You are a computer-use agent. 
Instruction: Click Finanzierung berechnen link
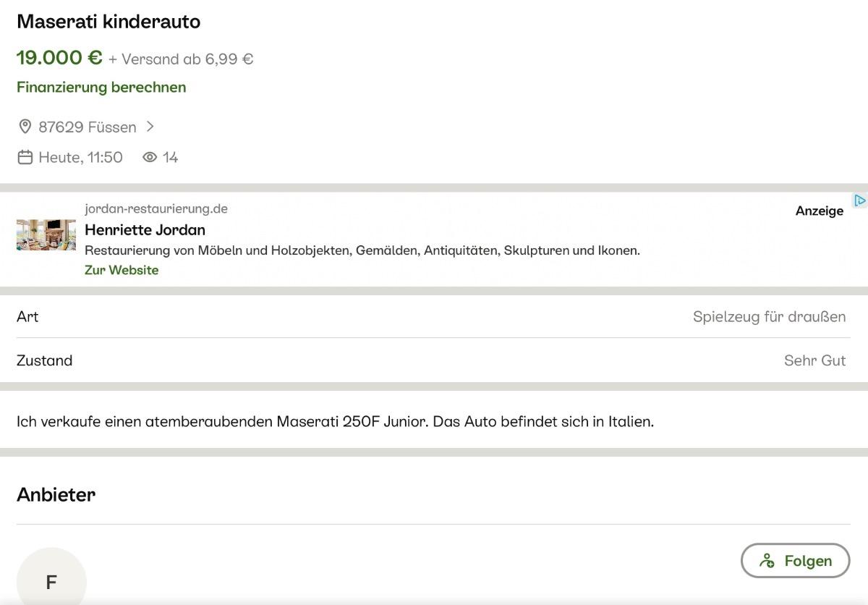coord(101,88)
